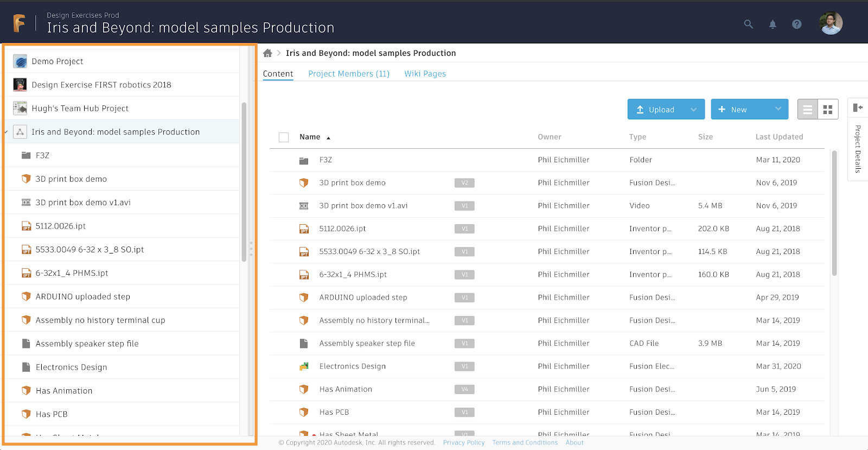
Task: Click the video icon for 3D print box demo v1.avi in sidebar
Action: (x=26, y=202)
